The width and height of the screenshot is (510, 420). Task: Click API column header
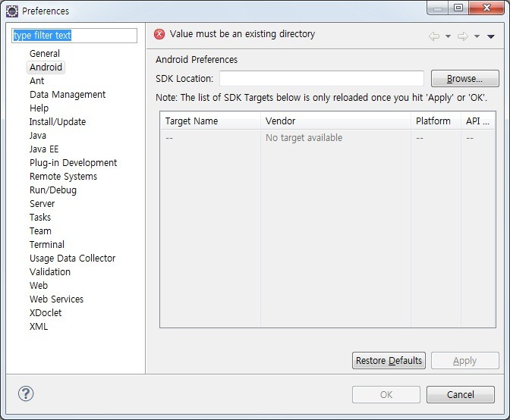[478, 121]
